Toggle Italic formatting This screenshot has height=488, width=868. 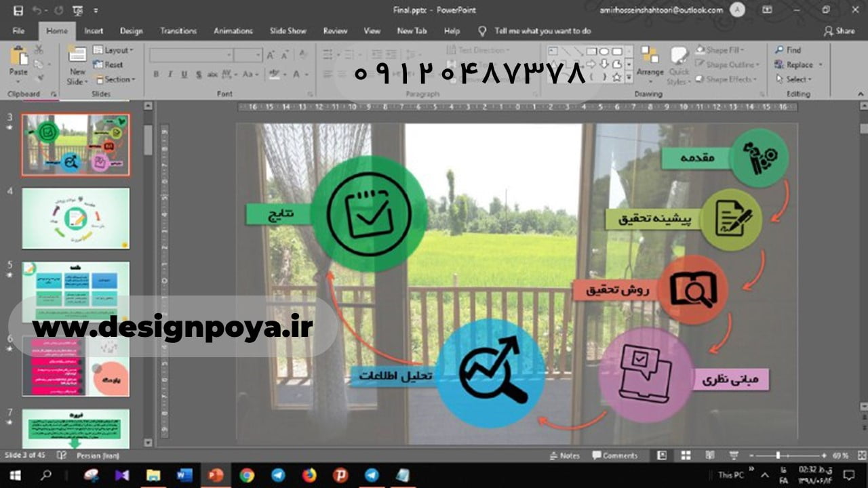click(170, 75)
